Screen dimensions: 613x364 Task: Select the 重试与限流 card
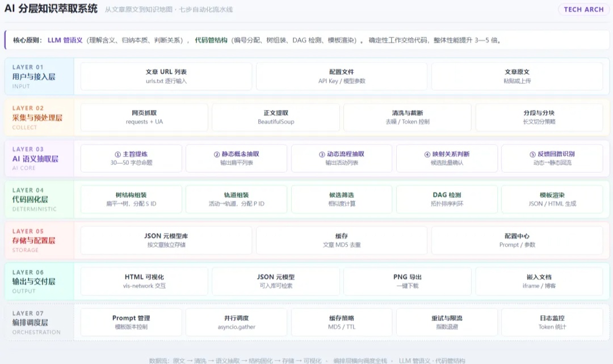[x=447, y=322]
